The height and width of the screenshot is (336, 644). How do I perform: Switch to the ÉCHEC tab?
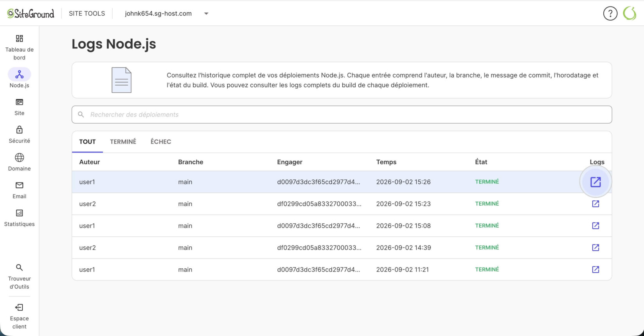pyautogui.click(x=161, y=142)
